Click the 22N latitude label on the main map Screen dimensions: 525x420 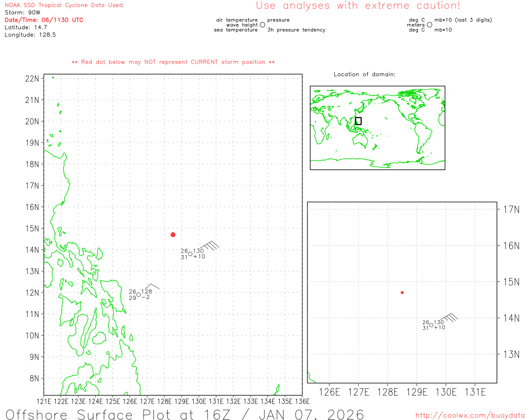click(32, 78)
